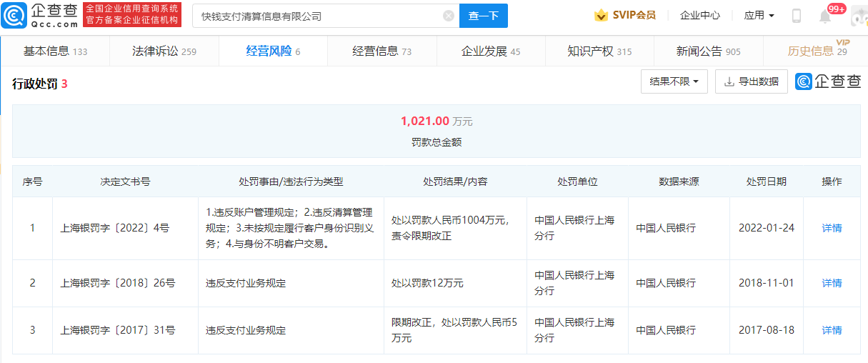Clear the search box with the X icon

(x=449, y=16)
